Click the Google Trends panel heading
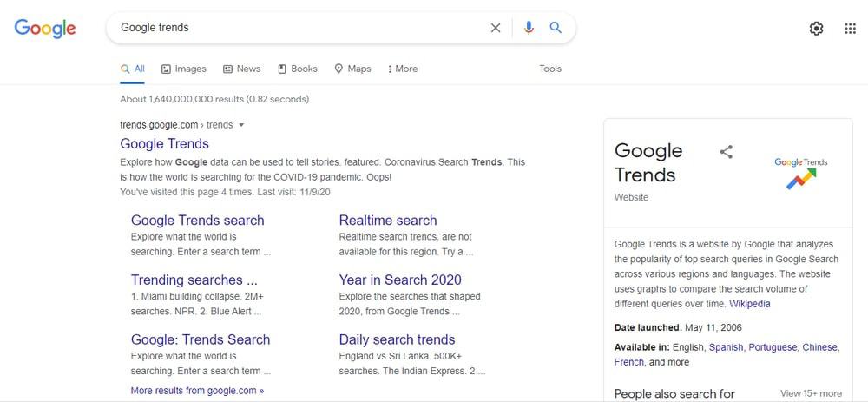 [648, 162]
